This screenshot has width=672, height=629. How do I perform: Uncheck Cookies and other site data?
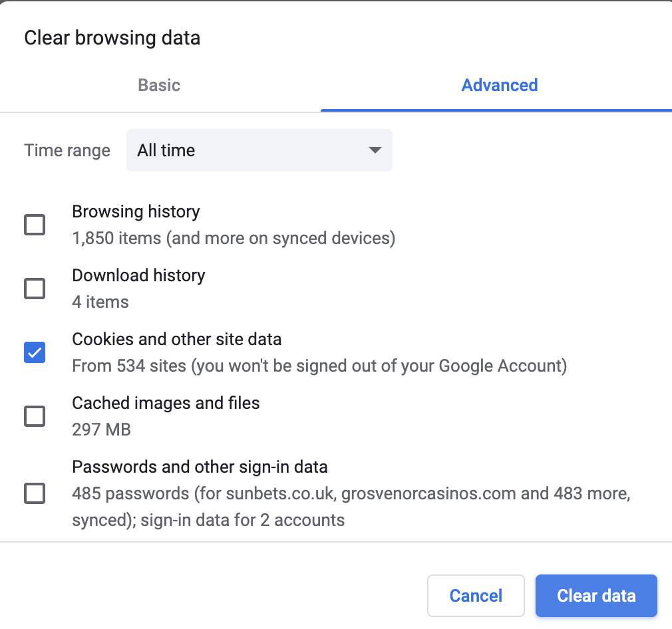35,352
